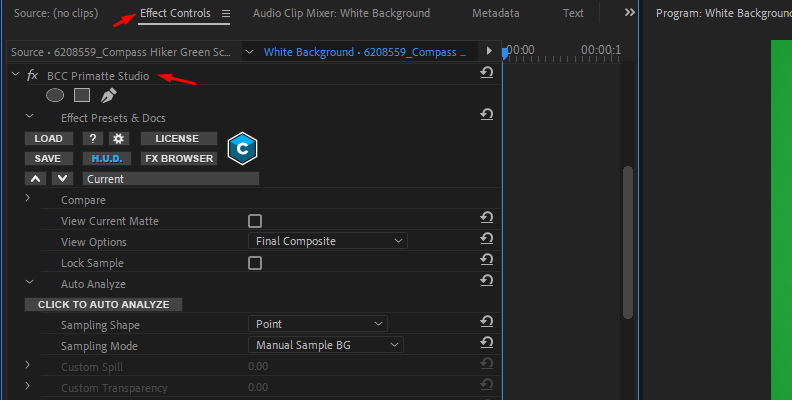Reset the BCC Primatte Studio effect

click(x=486, y=73)
